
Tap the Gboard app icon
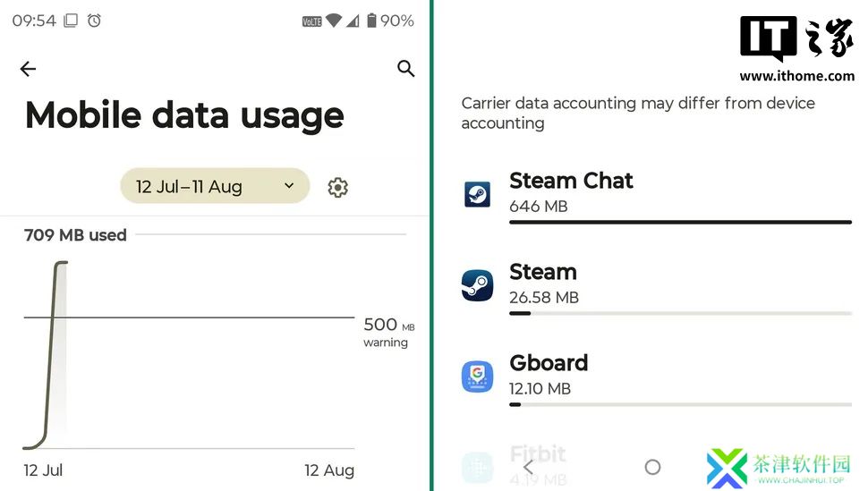[477, 377]
